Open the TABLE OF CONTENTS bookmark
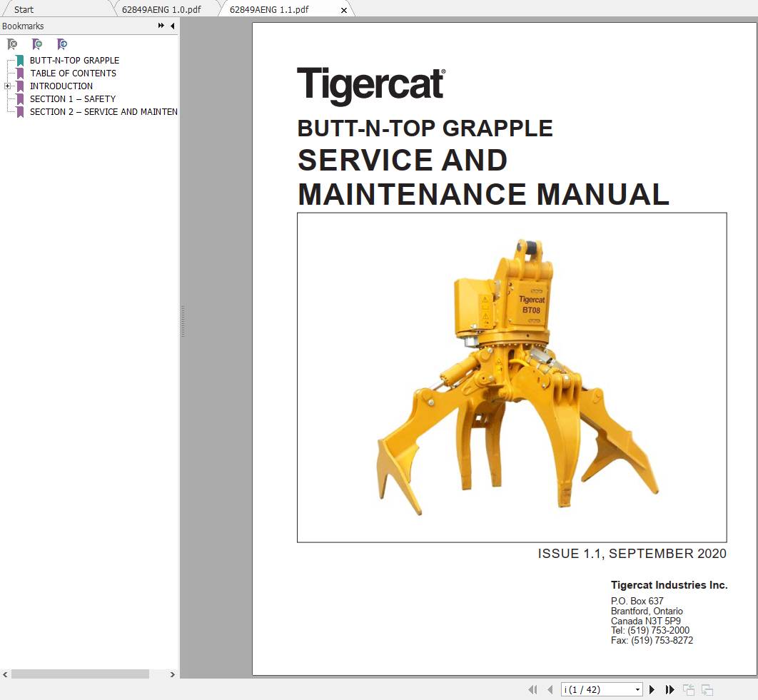The image size is (758, 700). coord(73,73)
